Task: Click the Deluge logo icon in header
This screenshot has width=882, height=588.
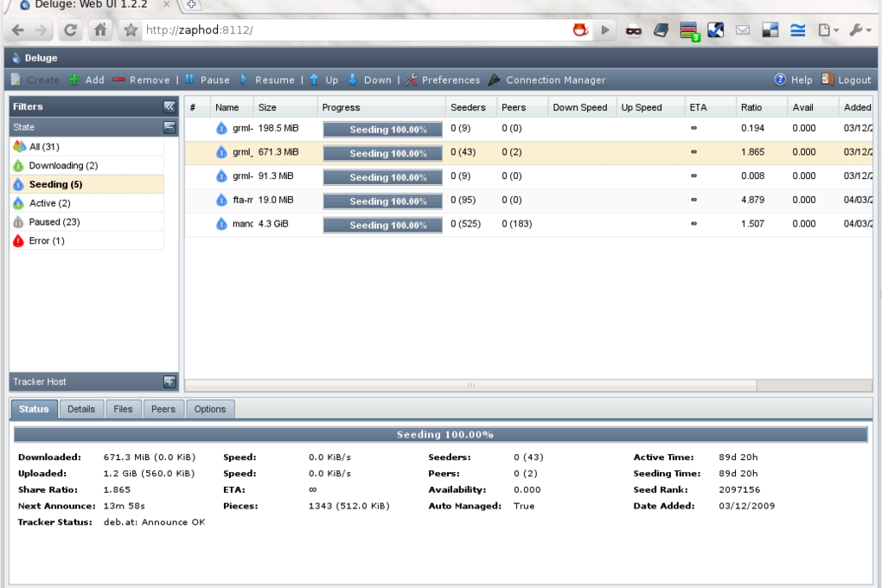Action: click(x=16, y=58)
